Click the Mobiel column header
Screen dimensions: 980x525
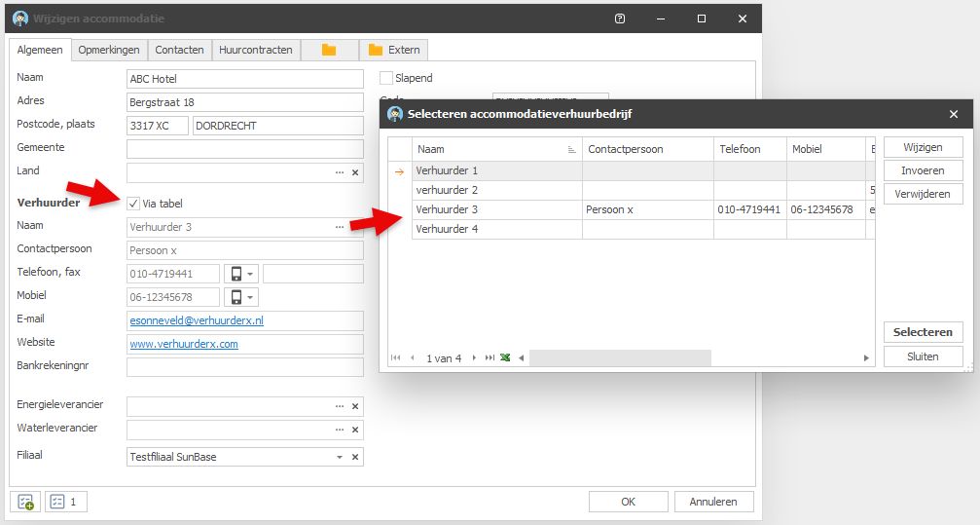(x=825, y=149)
